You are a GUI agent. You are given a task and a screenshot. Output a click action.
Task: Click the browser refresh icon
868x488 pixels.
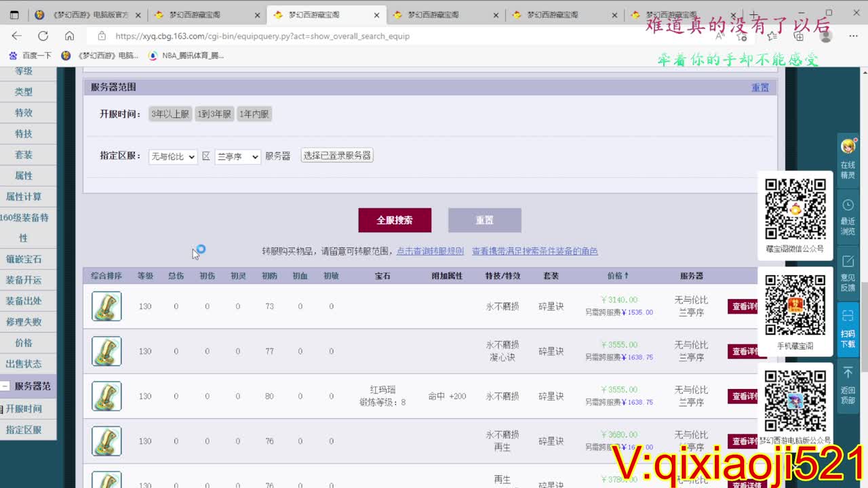pos(43,36)
